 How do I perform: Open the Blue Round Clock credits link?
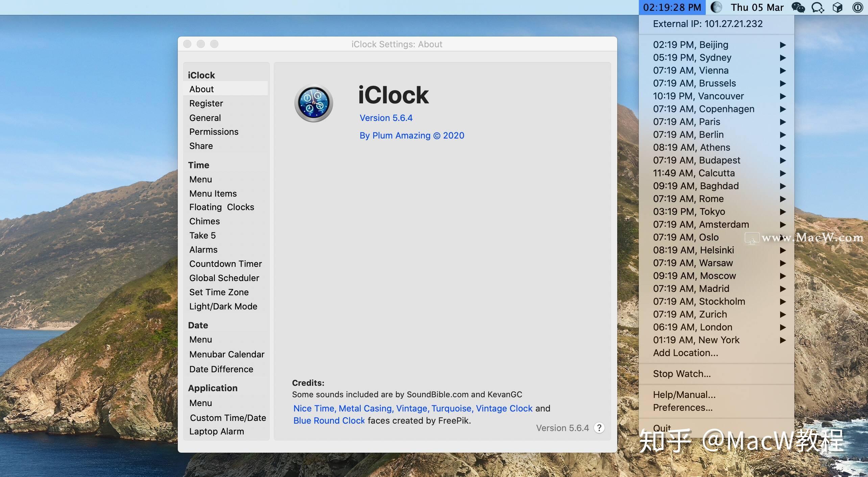(329, 421)
